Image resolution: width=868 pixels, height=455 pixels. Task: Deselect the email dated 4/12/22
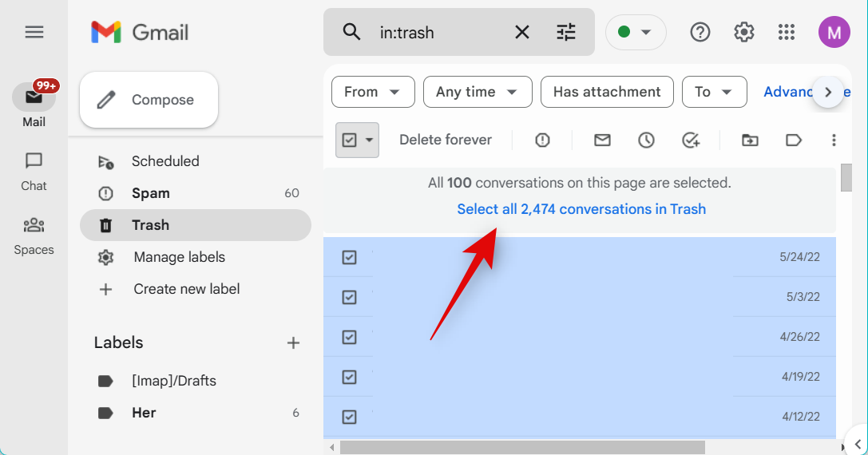pyautogui.click(x=349, y=417)
